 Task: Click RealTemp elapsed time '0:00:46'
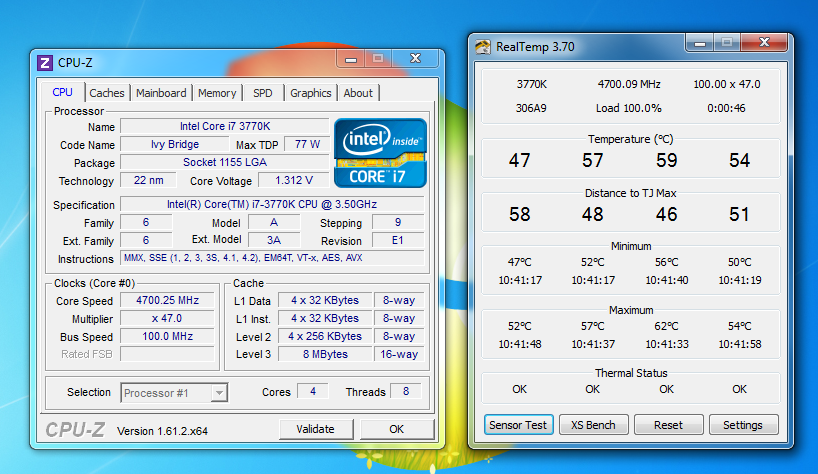(727, 108)
